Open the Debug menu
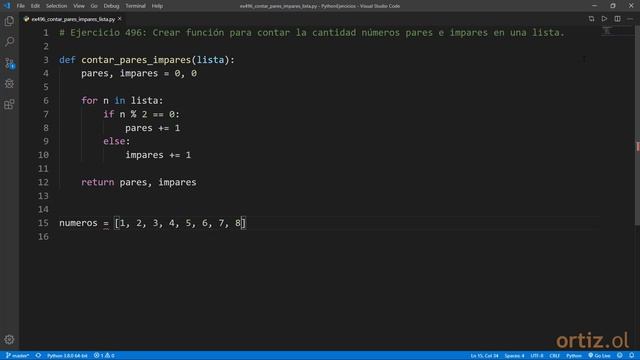640x360 pixels. (111, 6)
